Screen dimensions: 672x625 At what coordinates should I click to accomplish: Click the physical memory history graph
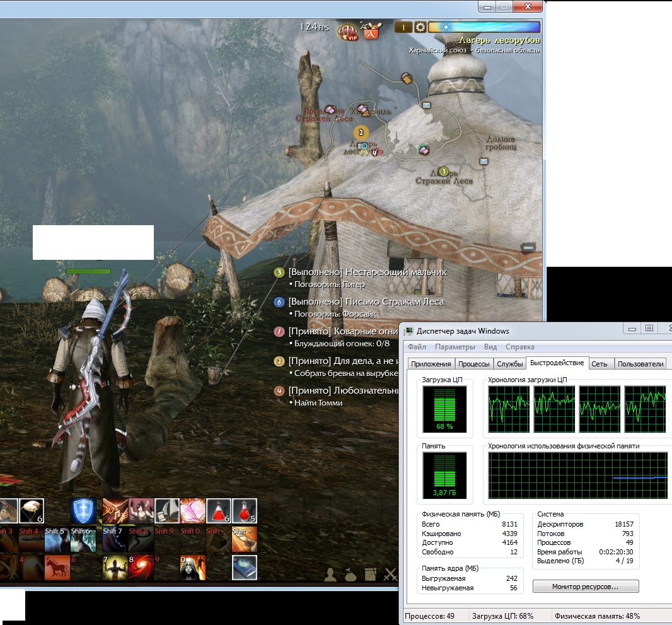tap(577, 476)
